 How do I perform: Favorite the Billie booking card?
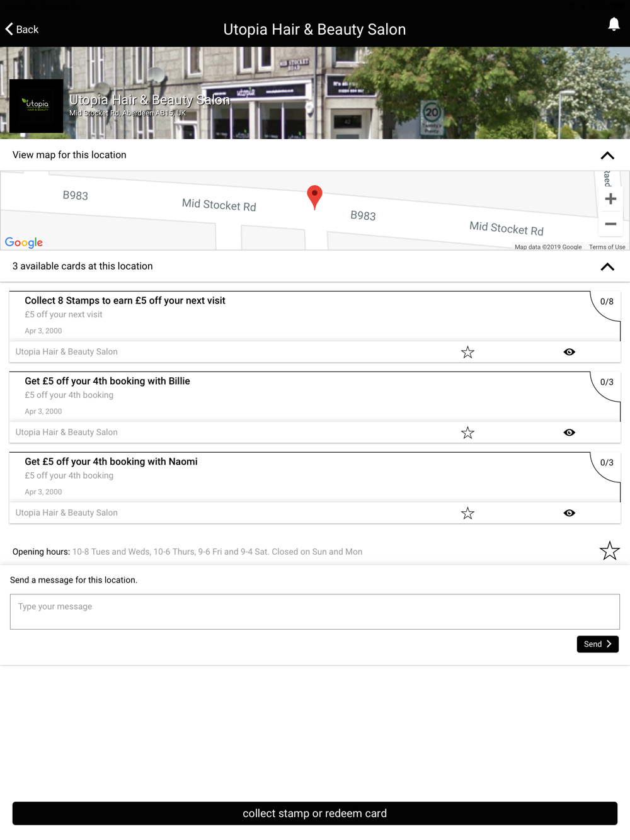click(467, 433)
